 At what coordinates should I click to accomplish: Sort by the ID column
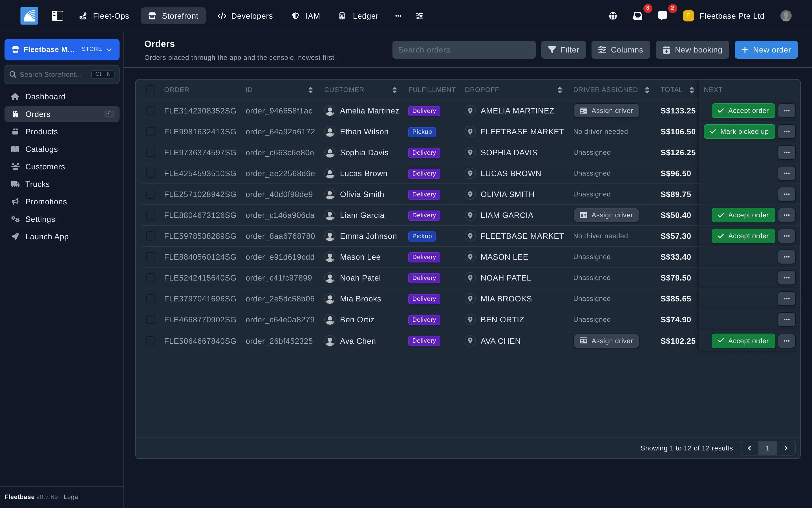pyautogui.click(x=310, y=90)
